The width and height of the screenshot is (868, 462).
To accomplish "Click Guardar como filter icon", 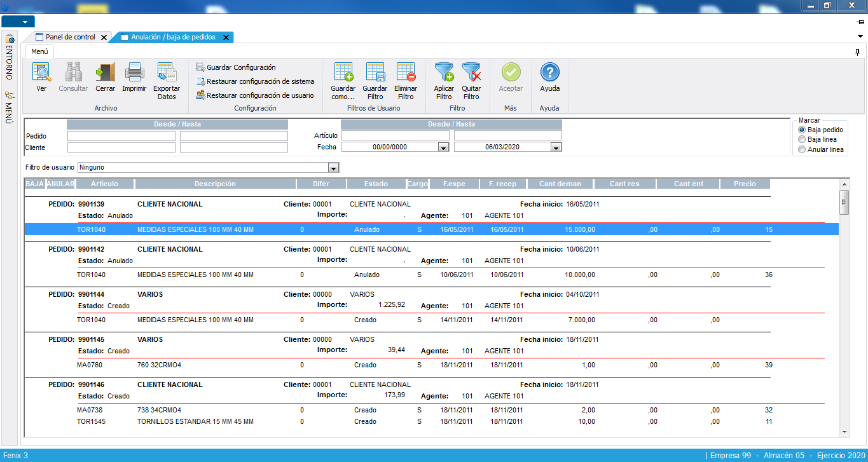I will pyautogui.click(x=343, y=72).
